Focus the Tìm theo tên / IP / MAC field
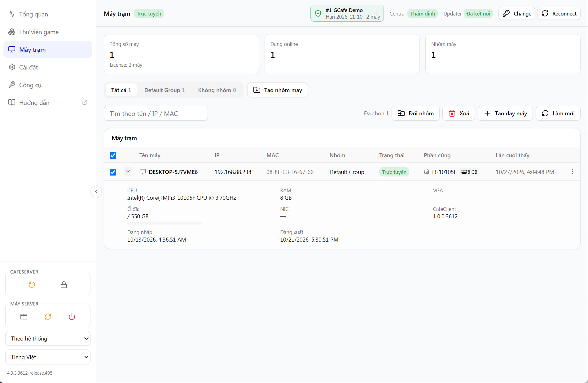The width and height of the screenshot is (588, 383). (x=156, y=114)
